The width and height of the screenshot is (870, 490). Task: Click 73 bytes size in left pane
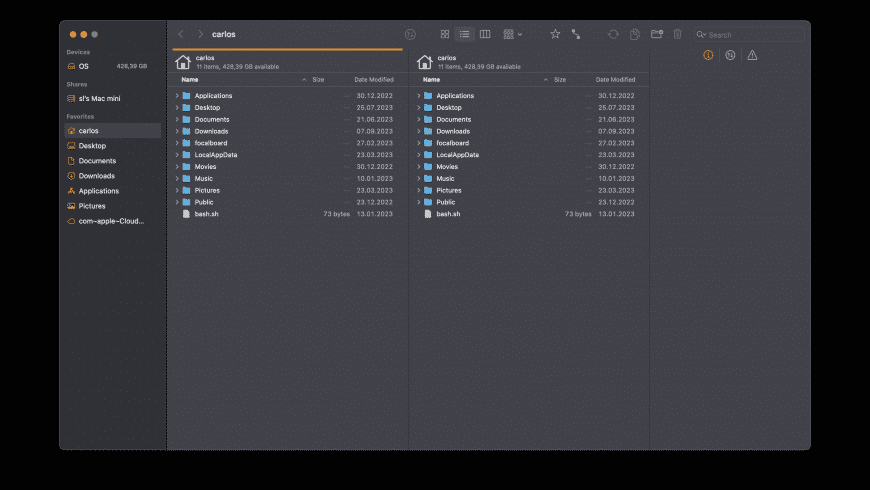pos(336,214)
